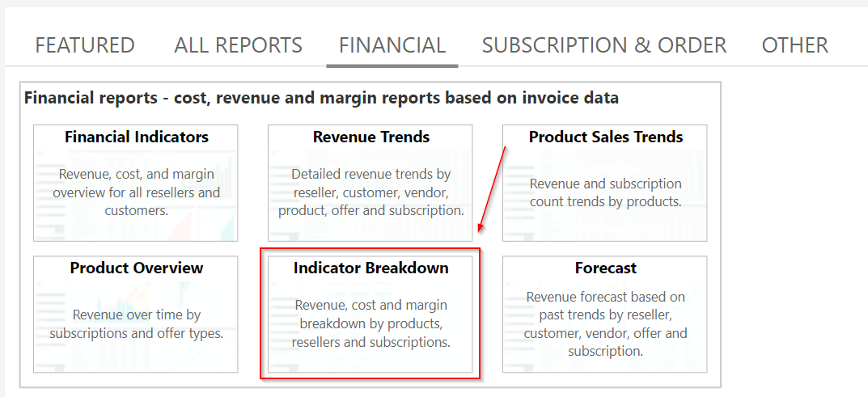
Task: Open the Product Overview report card
Action: [x=136, y=314]
